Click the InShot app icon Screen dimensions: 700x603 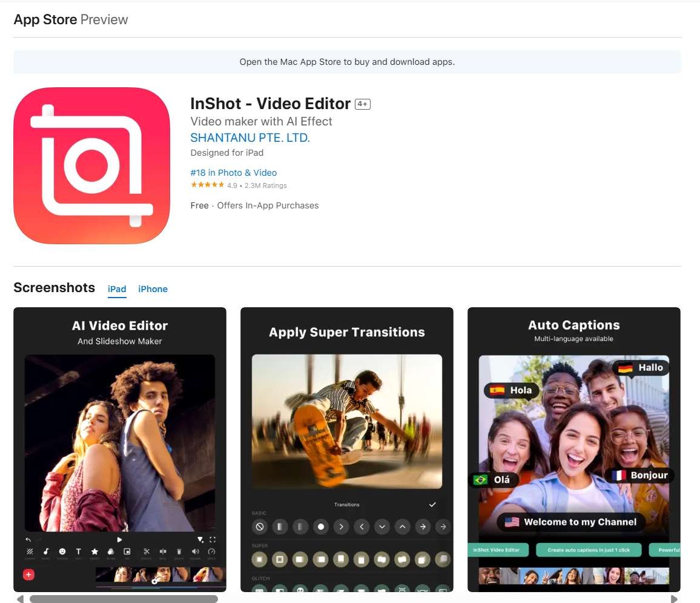pyautogui.click(x=92, y=165)
